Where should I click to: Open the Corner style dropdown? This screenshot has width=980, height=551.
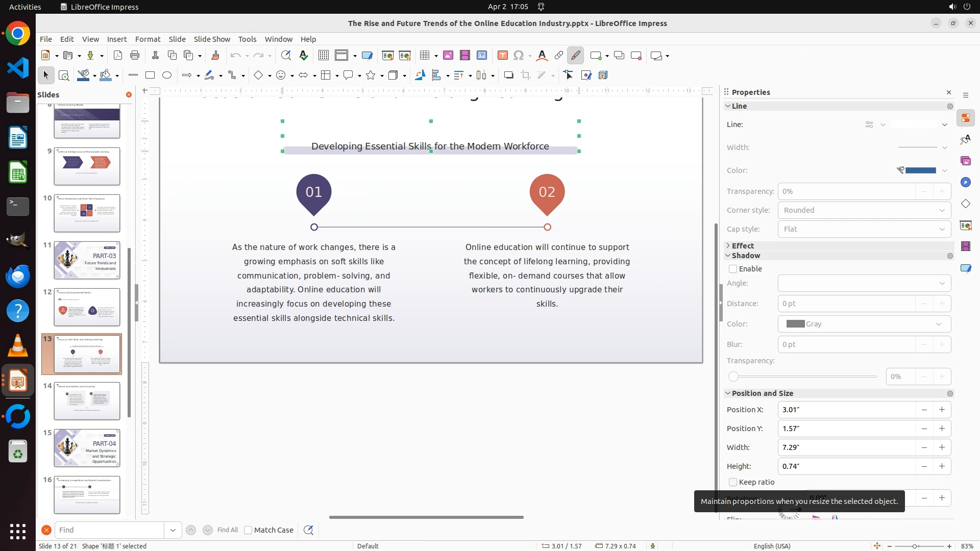click(864, 210)
